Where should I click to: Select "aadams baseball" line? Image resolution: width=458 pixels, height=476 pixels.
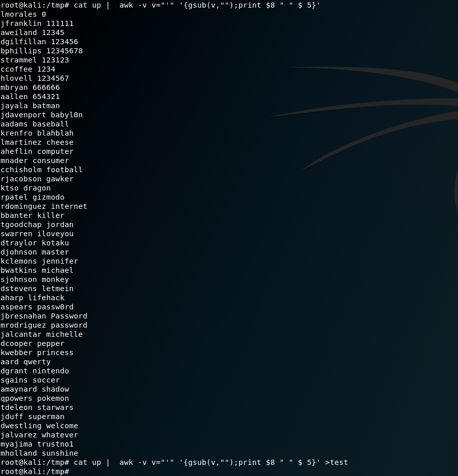[35, 124]
